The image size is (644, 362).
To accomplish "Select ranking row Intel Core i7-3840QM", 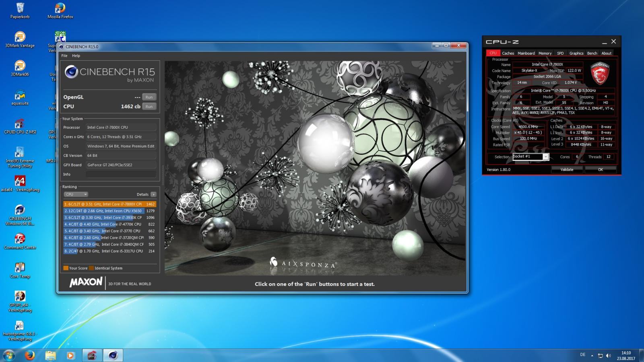I will tap(109, 245).
